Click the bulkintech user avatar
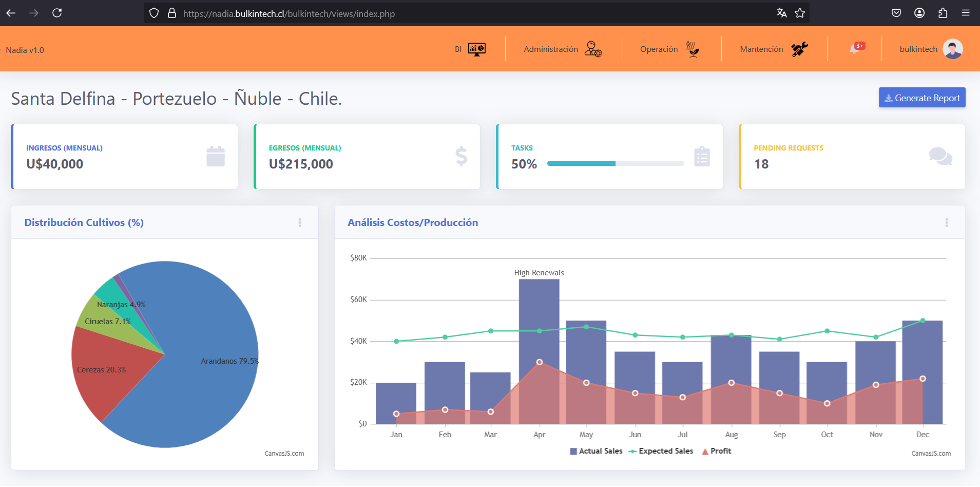The width and height of the screenshot is (980, 487). coord(952,49)
